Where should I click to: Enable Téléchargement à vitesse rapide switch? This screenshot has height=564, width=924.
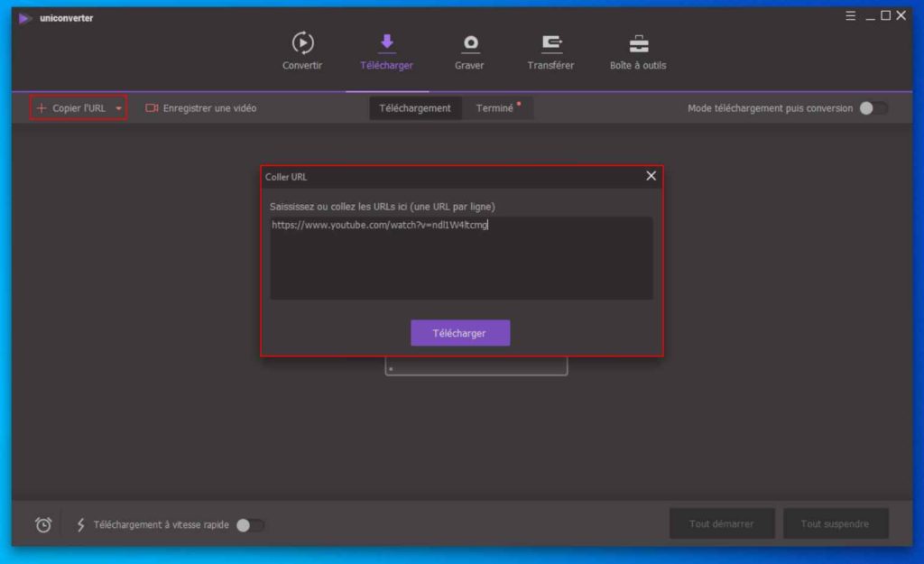pos(250,524)
